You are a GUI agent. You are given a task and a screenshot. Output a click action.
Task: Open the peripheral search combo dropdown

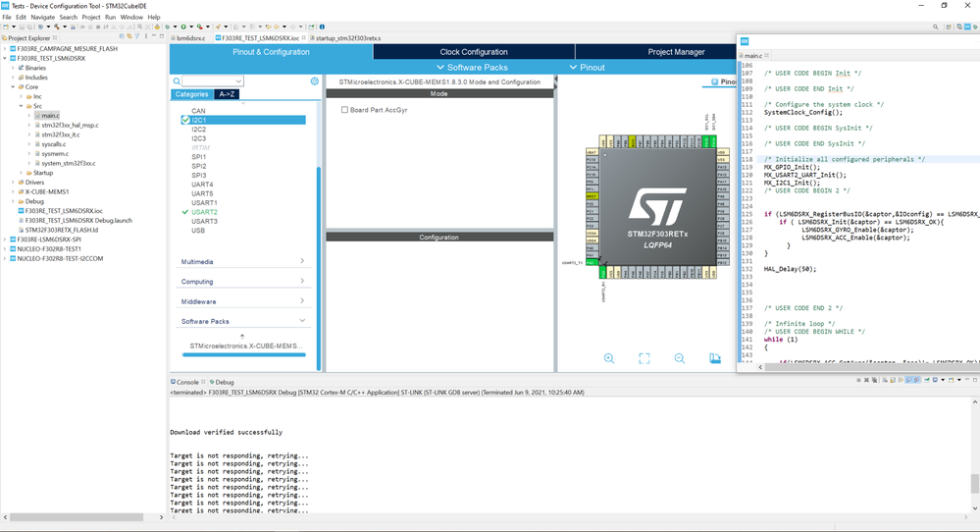pos(238,81)
